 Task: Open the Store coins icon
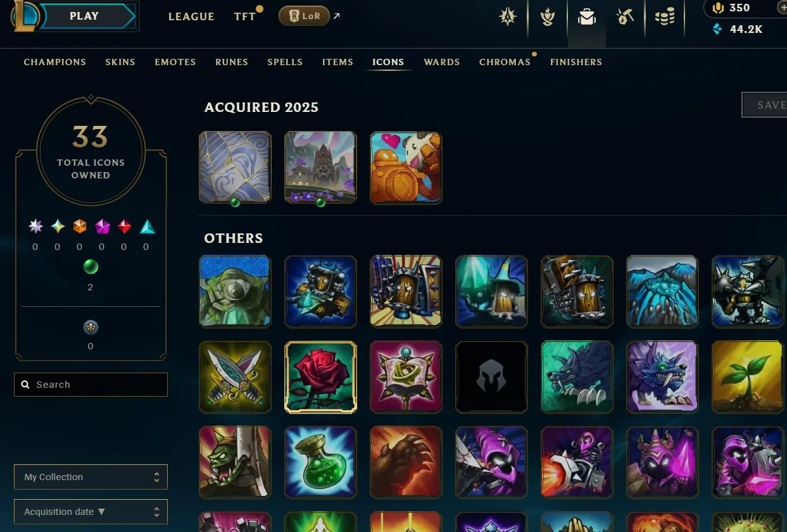pyautogui.click(x=665, y=17)
